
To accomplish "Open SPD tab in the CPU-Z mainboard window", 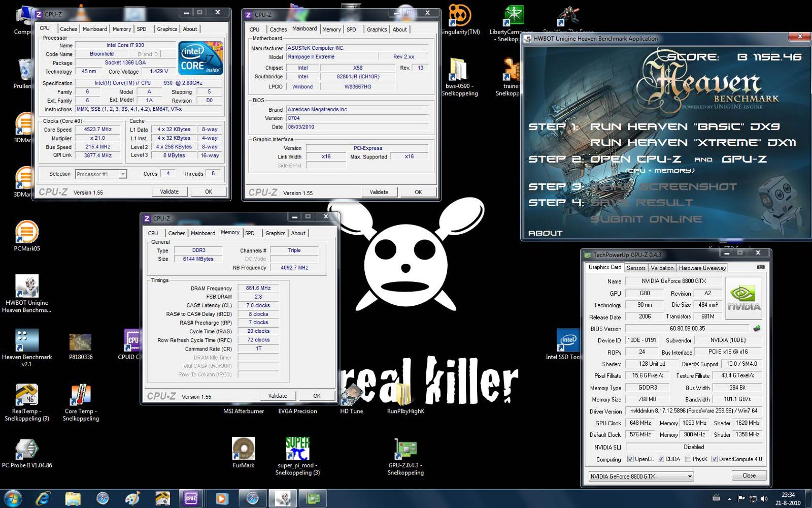I will (x=351, y=29).
